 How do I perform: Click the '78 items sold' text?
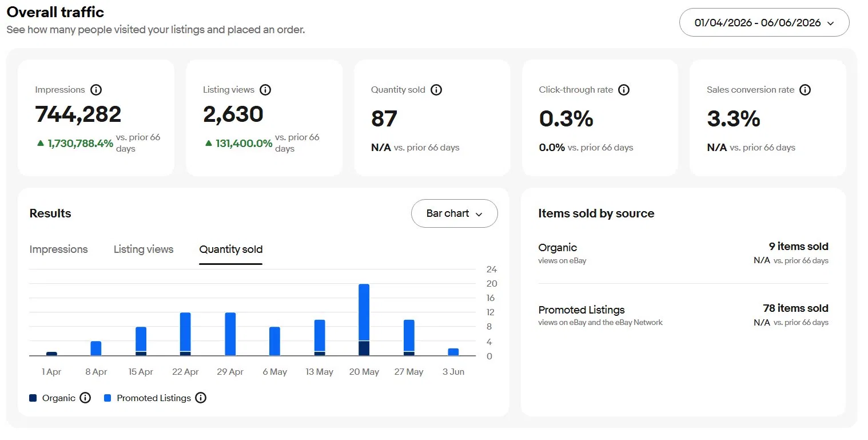point(795,308)
